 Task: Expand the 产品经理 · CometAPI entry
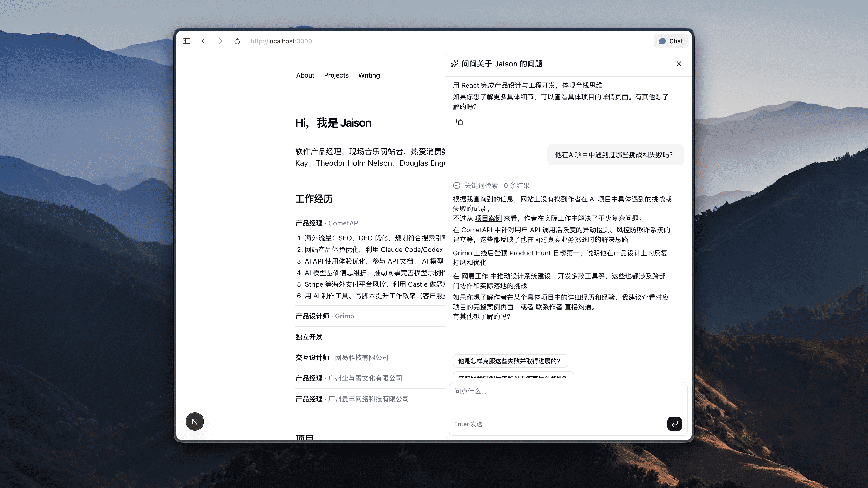pyautogui.click(x=370, y=223)
